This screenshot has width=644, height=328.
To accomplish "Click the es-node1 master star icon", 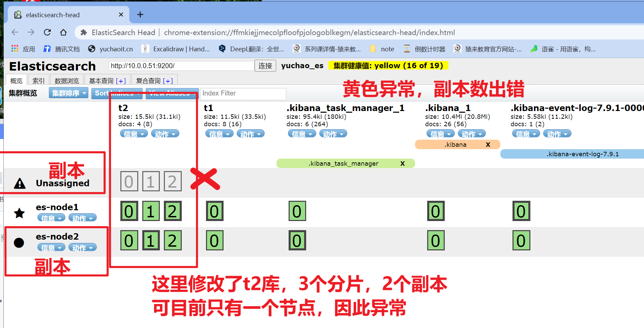I will click(19, 213).
